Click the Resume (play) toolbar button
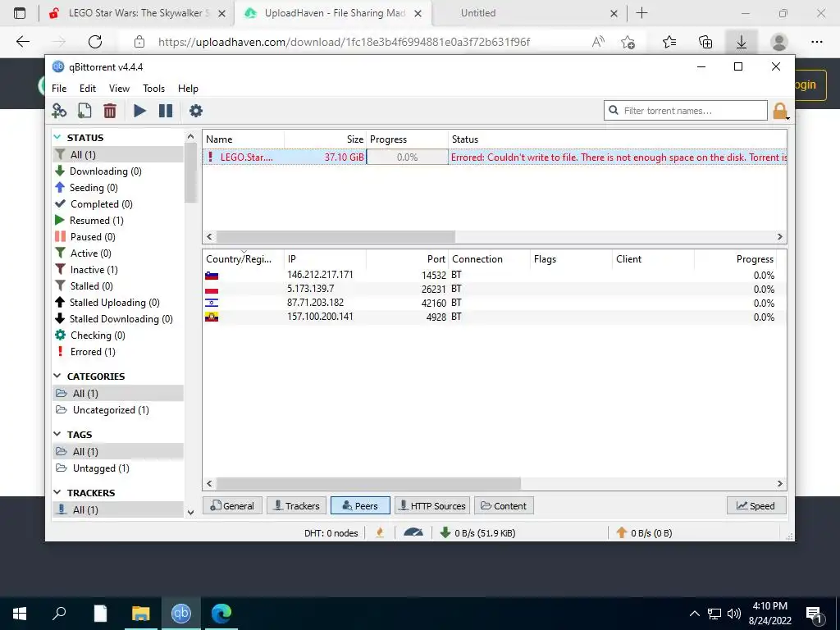840x630 pixels. click(139, 111)
